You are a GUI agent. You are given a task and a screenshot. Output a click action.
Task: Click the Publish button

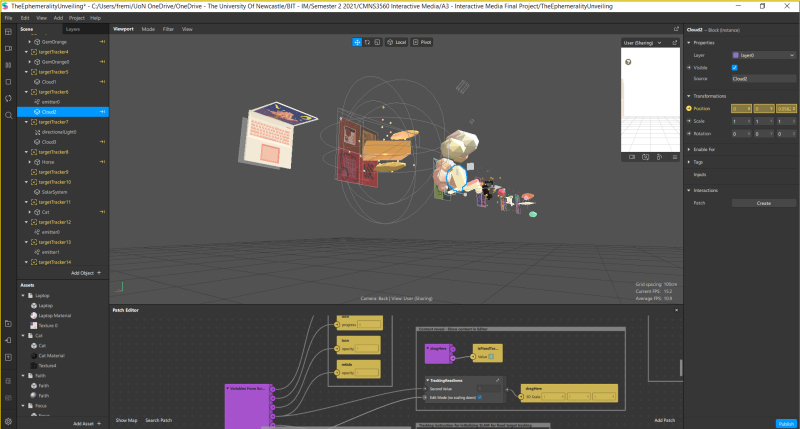786,424
